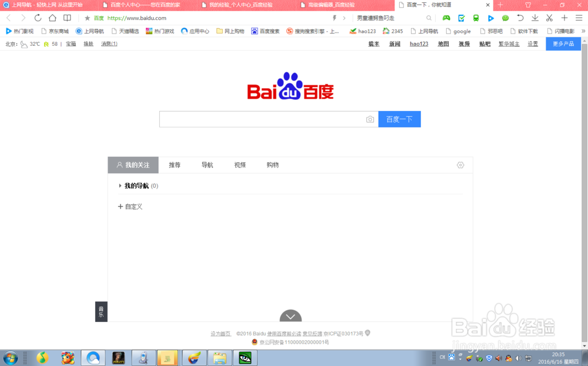Image resolution: width=588 pixels, height=366 pixels.
Task: Open the downloads arrow icon
Action: click(534, 18)
